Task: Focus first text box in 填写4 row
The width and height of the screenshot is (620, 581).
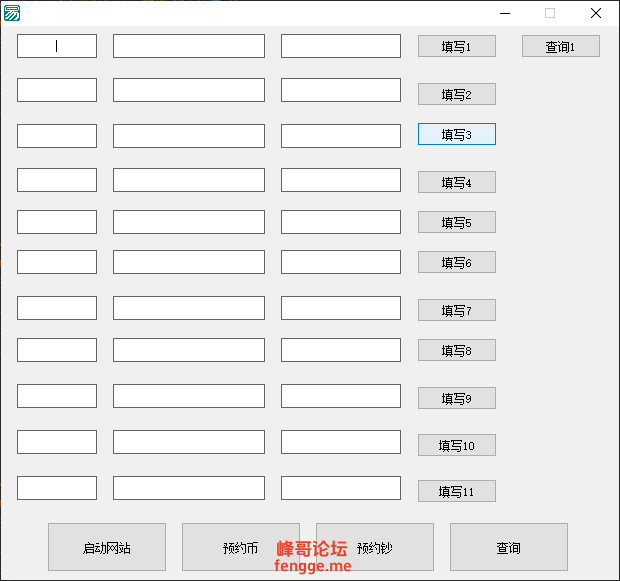Action: 57,180
